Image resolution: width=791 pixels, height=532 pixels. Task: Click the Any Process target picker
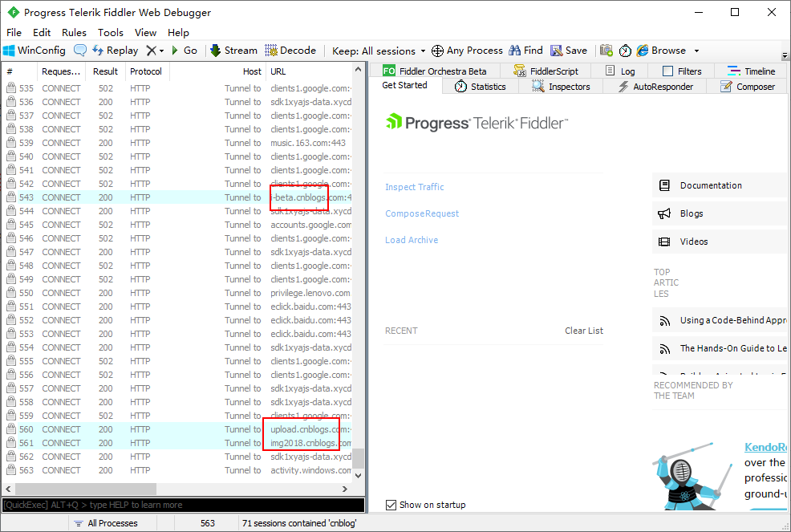pos(467,51)
